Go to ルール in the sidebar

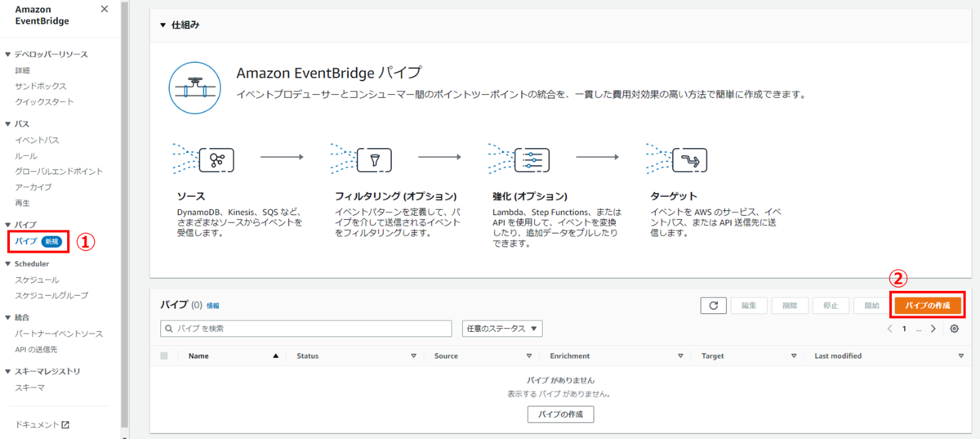[x=26, y=155]
